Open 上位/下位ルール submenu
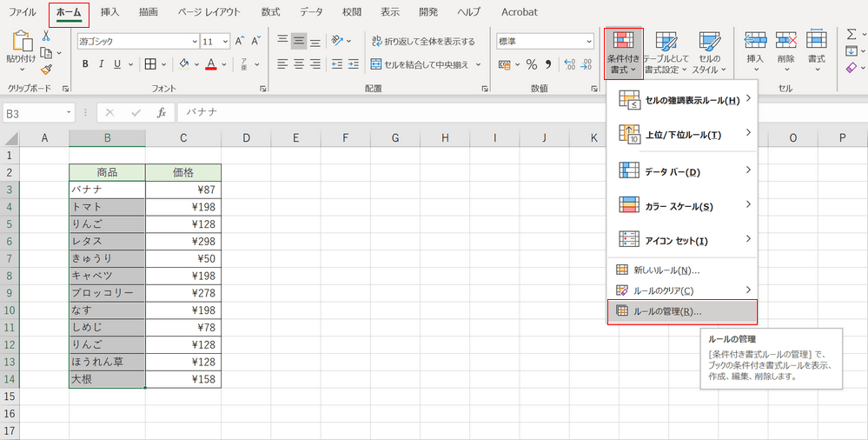The image size is (868, 440). coord(682,135)
